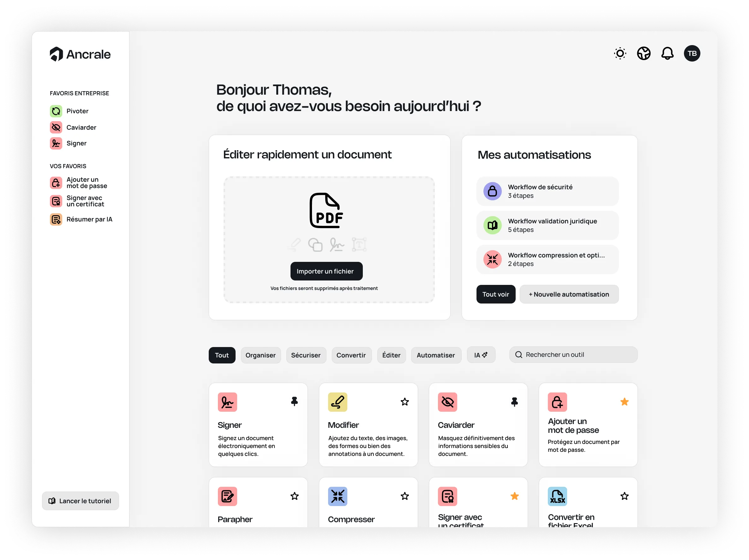Open the Workflow validation juridique automation
This screenshot has height=560, width=749.
click(547, 225)
